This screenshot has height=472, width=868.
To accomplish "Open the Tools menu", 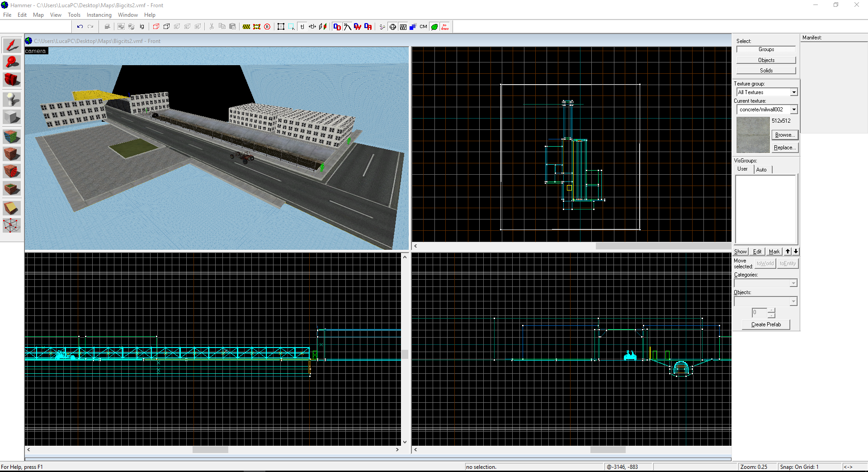I will [x=74, y=15].
